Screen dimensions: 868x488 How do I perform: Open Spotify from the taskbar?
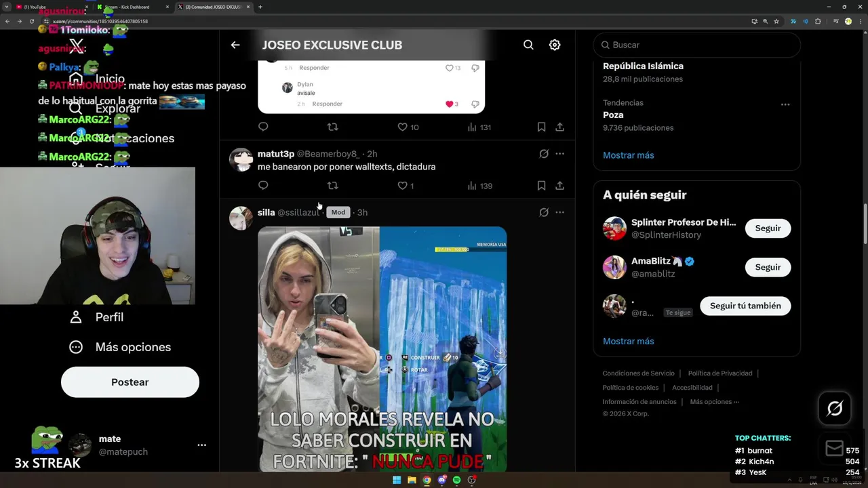pyautogui.click(x=456, y=480)
